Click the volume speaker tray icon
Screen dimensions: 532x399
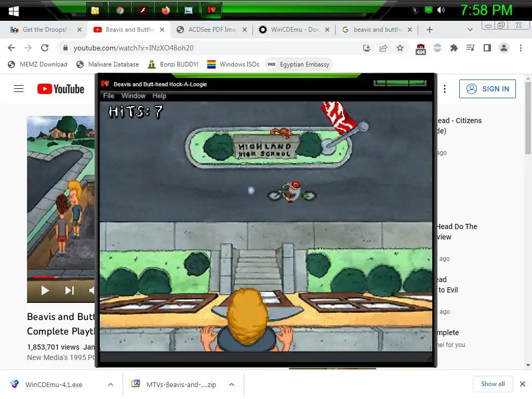441,10
